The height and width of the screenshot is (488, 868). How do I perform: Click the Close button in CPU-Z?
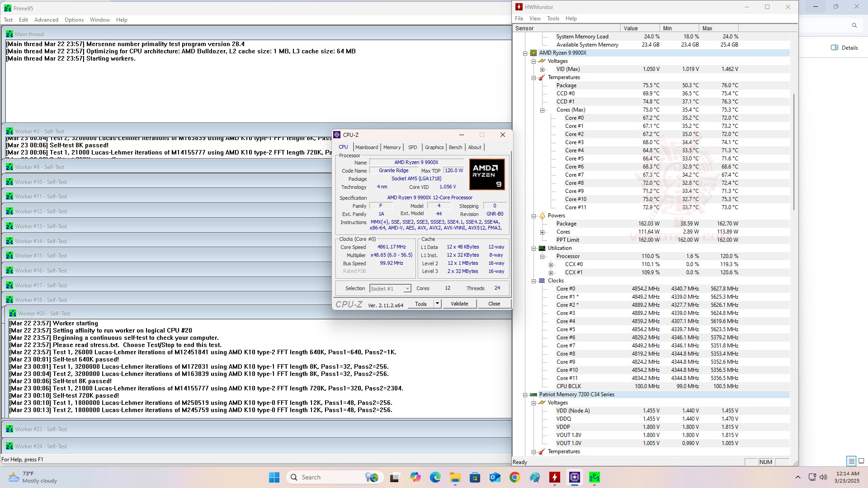click(x=494, y=304)
